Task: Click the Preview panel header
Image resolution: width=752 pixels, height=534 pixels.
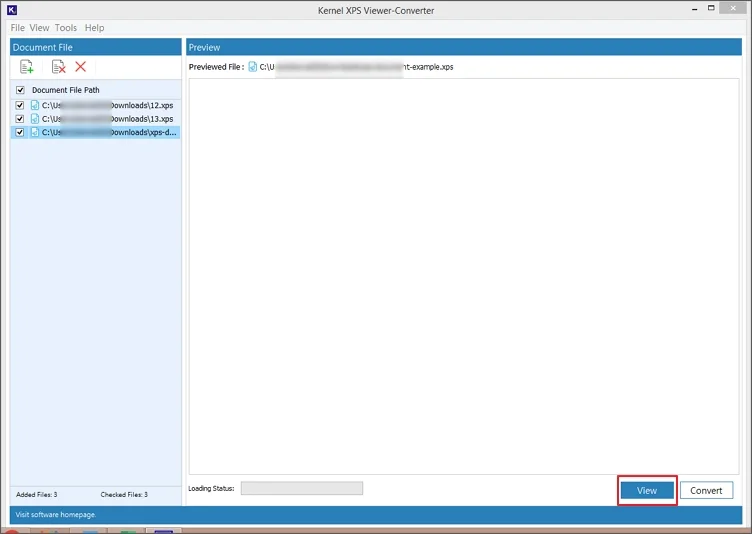Action: [x=464, y=47]
